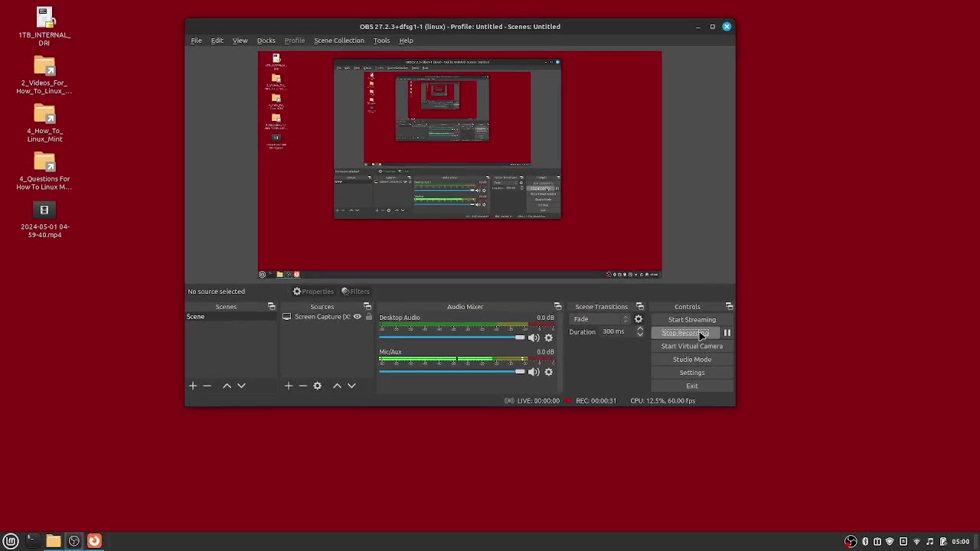Move the source up in Sources panel
Image resolution: width=980 pixels, height=551 pixels.
click(x=337, y=386)
